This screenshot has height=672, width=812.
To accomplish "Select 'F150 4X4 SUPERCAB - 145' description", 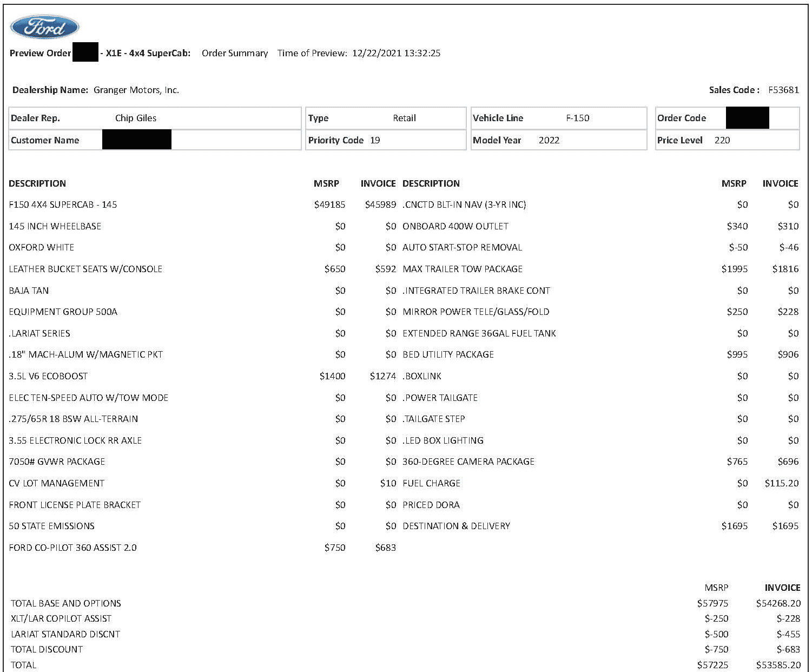I will click(x=63, y=205).
